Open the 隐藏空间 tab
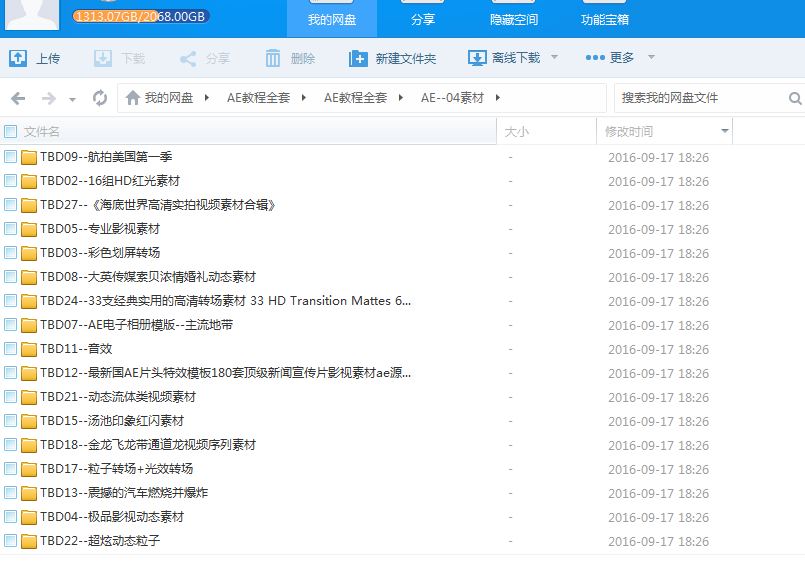 514,19
